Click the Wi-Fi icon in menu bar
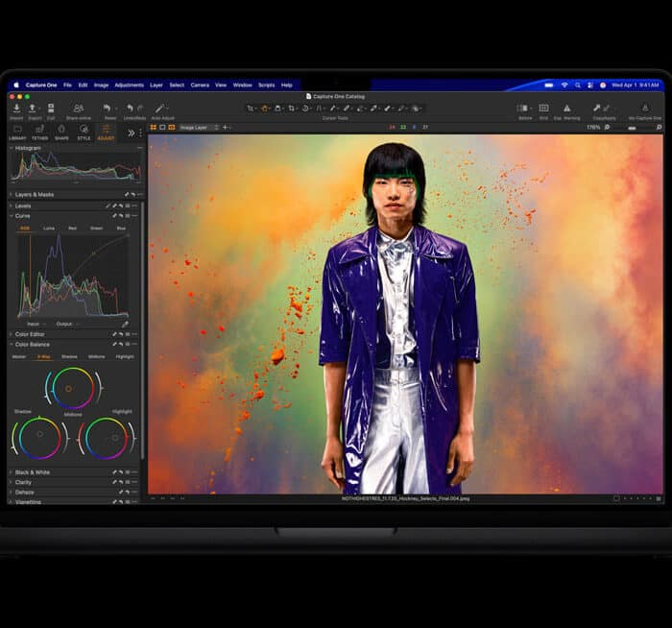The height and width of the screenshot is (628, 672). coord(564,85)
